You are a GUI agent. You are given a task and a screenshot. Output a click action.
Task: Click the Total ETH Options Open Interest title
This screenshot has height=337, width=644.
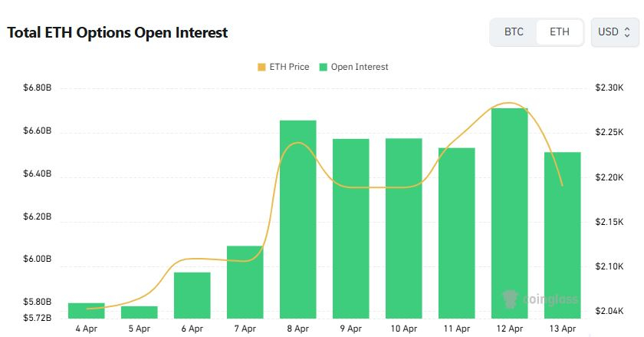click(x=117, y=33)
